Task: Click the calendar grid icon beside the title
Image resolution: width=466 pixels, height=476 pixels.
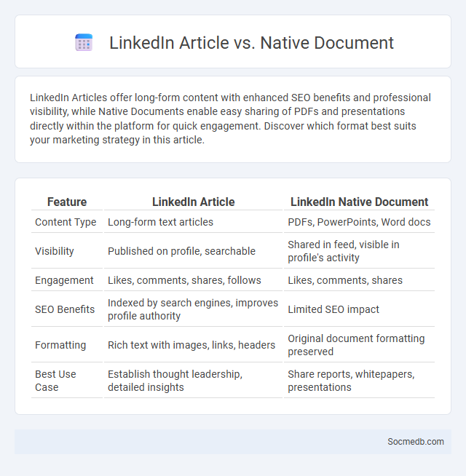Action: pyautogui.click(x=84, y=42)
